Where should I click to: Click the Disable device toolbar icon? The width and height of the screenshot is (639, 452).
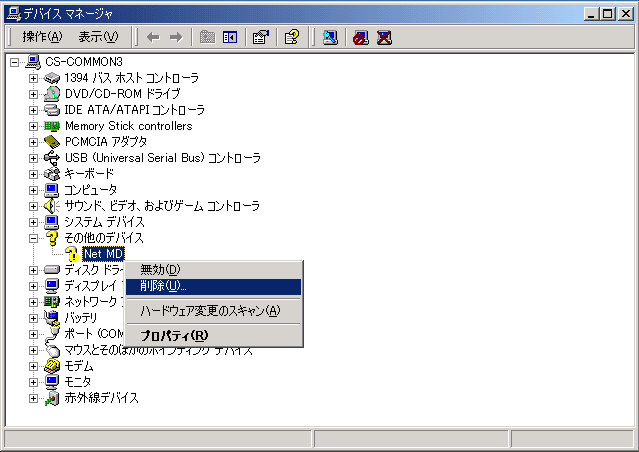pyautogui.click(x=361, y=37)
